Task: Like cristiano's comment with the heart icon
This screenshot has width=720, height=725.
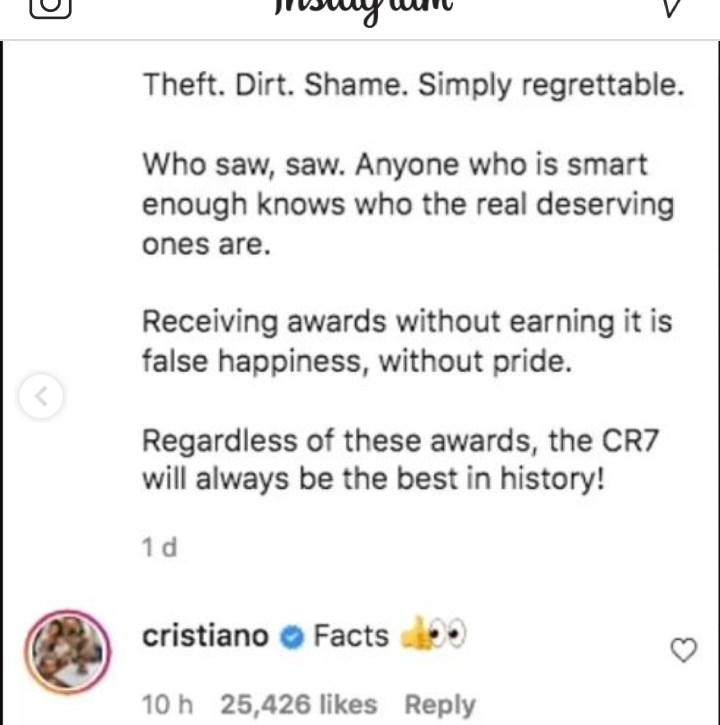Action: click(x=683, y=650)
